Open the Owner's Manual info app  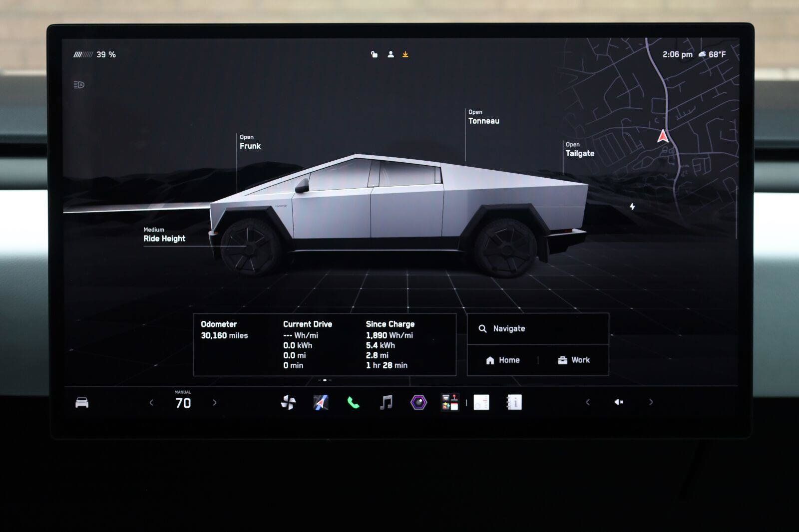tap(514, 402)
